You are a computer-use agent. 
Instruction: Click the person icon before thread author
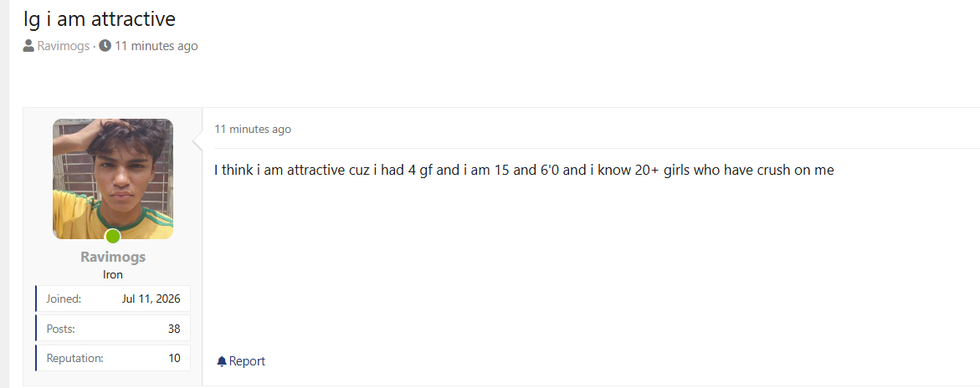coord(28,46)
